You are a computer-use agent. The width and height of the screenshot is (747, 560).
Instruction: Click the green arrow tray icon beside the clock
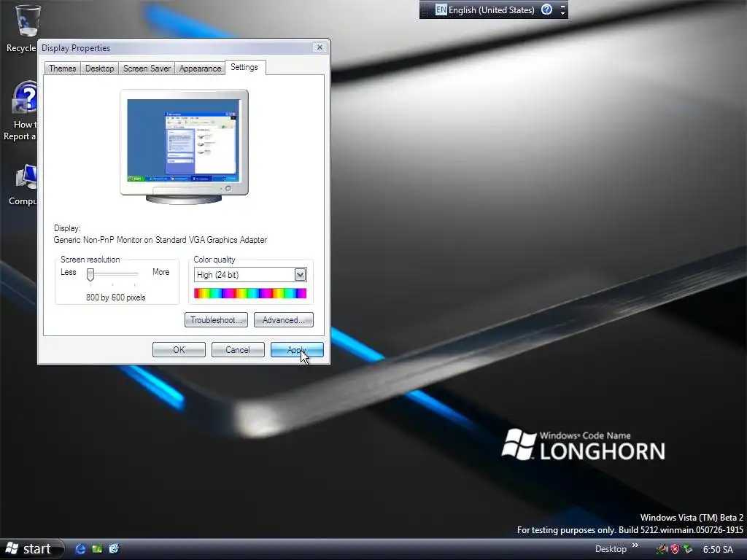click(x=687, y=549)
